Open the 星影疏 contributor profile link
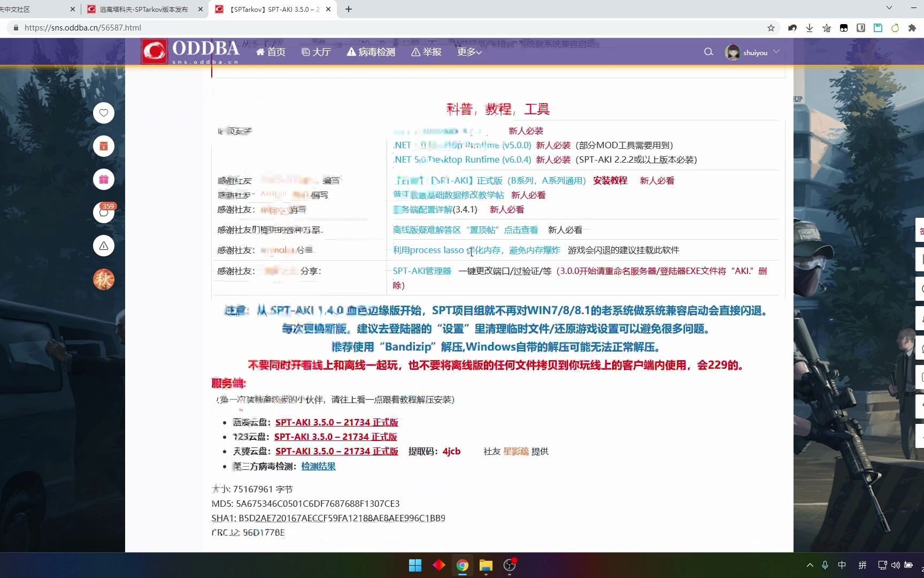The width and height of the screenshot is (924, 578). (516, 451)
